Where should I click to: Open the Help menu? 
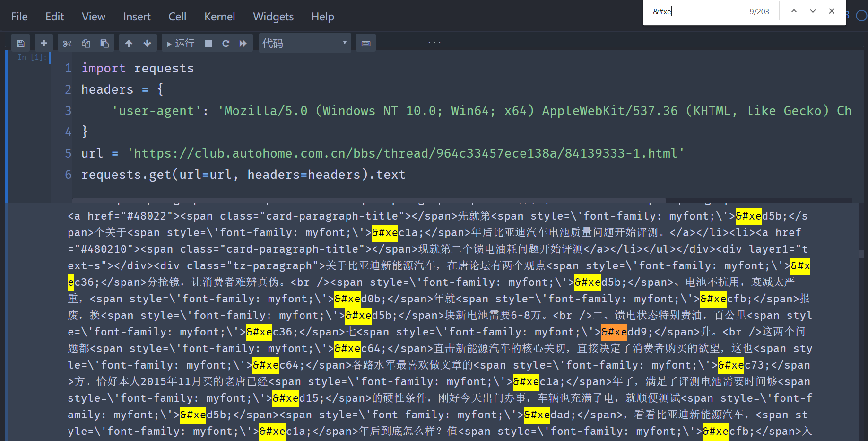322,17
